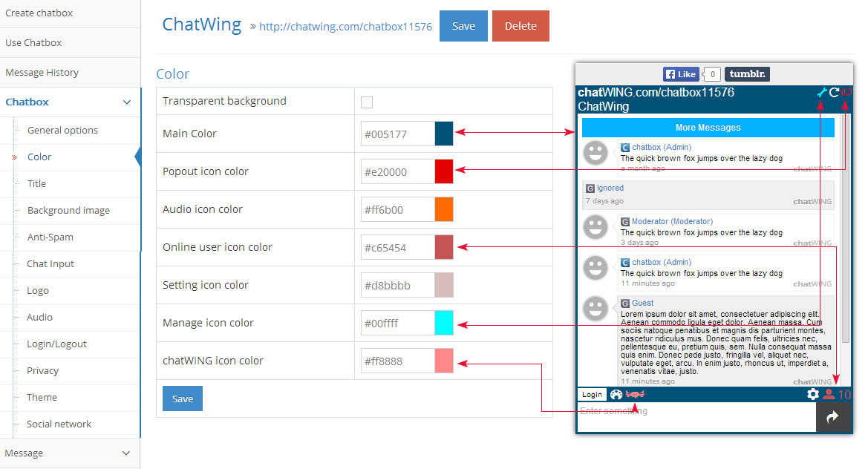Click the smiley avatar of the Guest message

[595, 309]
